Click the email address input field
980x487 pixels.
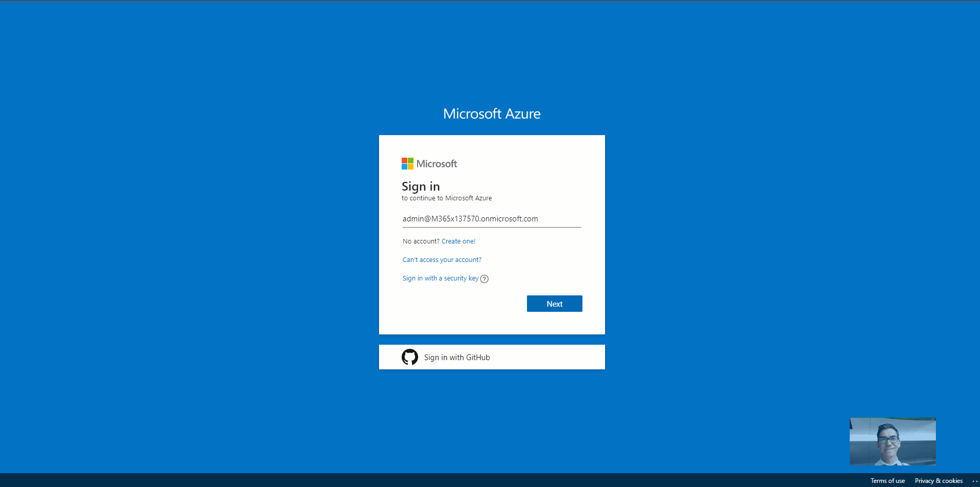pos(492,219)
